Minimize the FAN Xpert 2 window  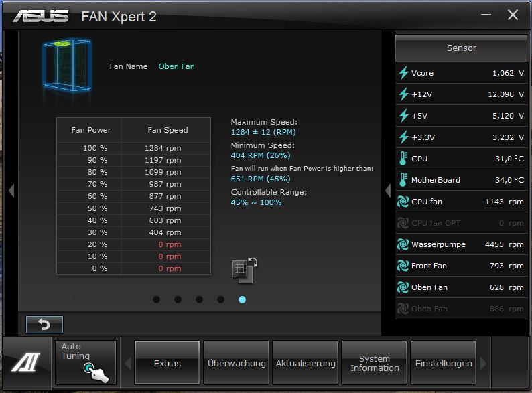coord(486,15)
